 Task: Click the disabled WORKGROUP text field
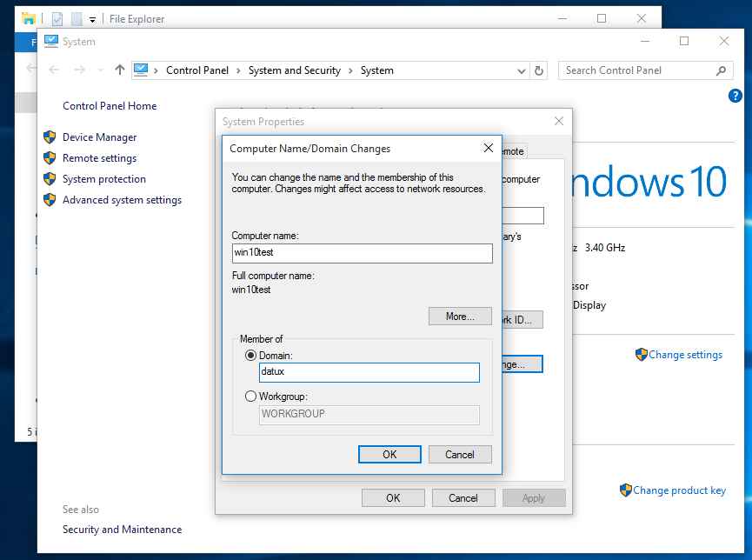click(369, 415)
